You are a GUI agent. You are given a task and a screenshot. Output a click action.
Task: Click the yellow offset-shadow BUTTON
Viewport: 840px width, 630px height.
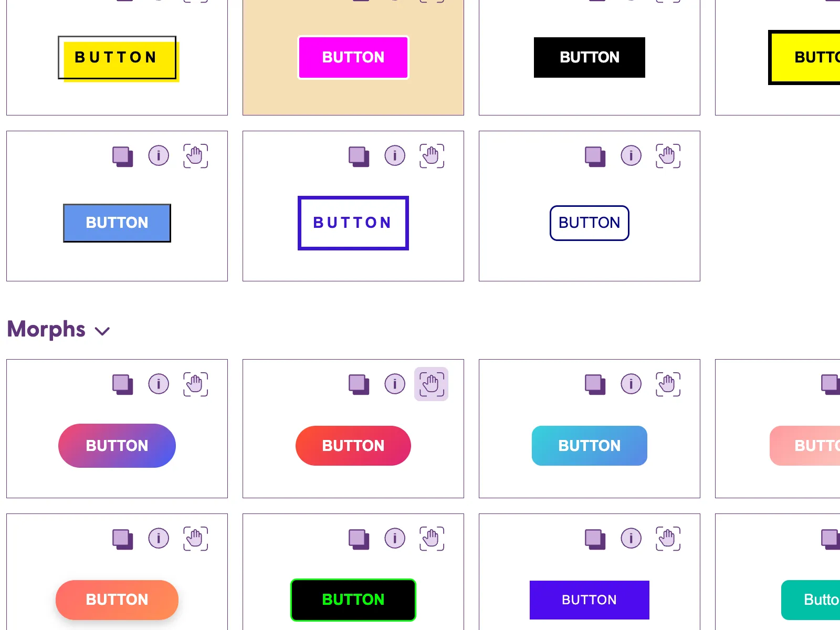point(118,58)
